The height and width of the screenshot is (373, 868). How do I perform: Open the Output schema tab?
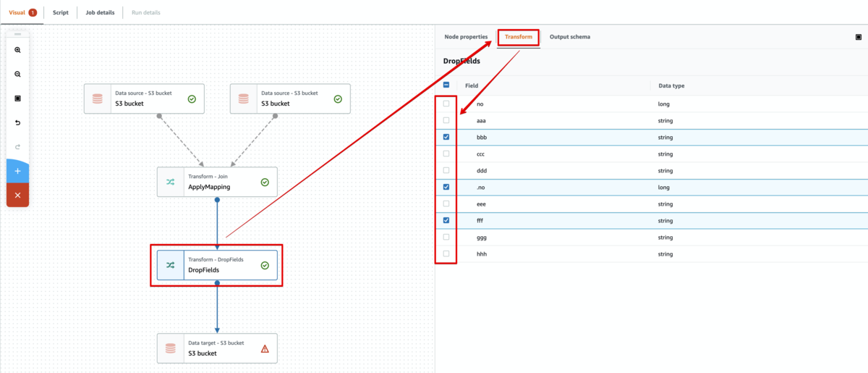point(570,37)
